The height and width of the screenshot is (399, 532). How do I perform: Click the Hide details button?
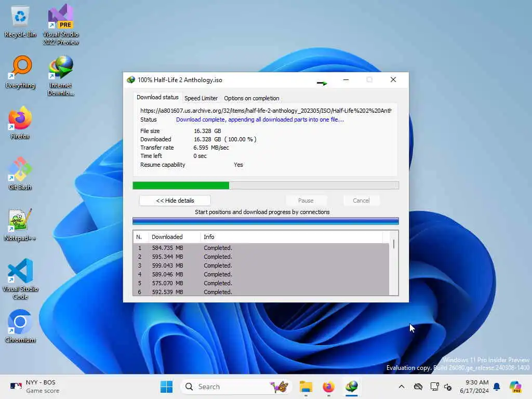tap(175, 201)
